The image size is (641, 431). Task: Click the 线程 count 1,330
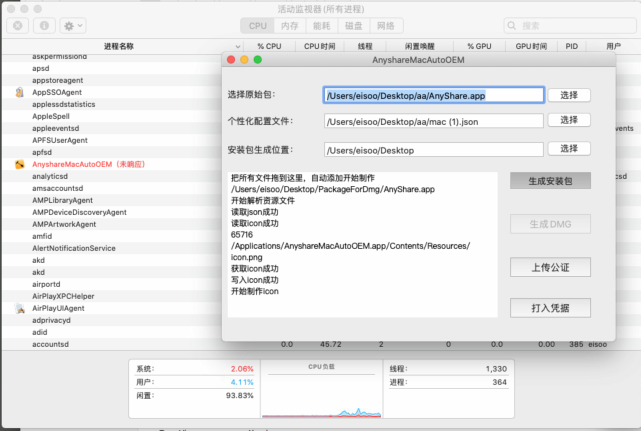[496, 369]
